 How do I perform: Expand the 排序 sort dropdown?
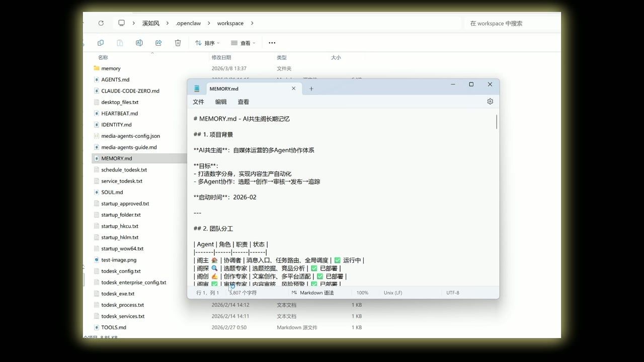[207, 43]
